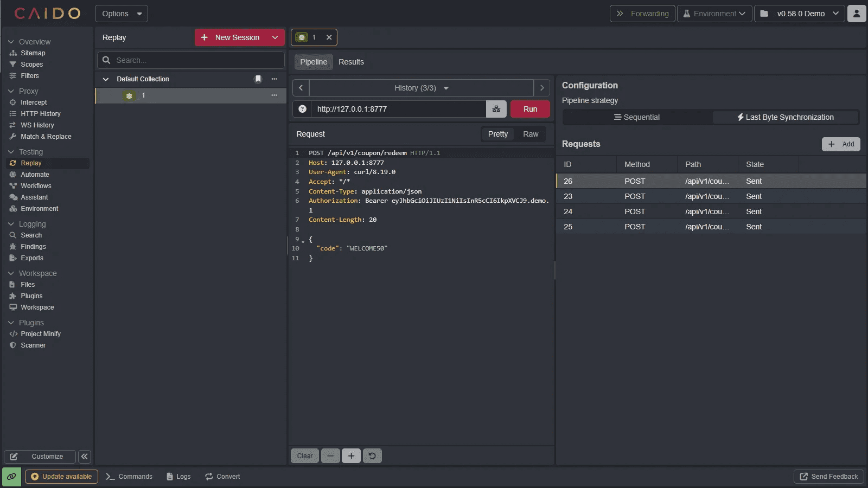868x488 pixels.
Task: Collapse the sidebar with double chevron
Action: pyautogui.click(x=85, y=457)
